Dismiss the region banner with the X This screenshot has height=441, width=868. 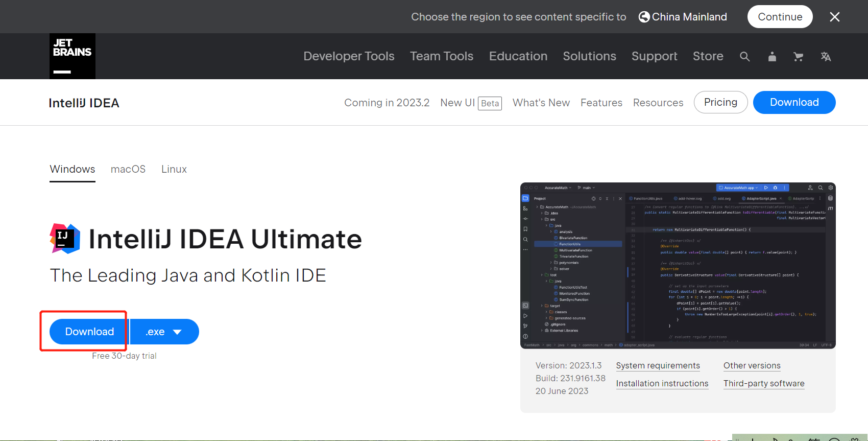coord(835,17)
